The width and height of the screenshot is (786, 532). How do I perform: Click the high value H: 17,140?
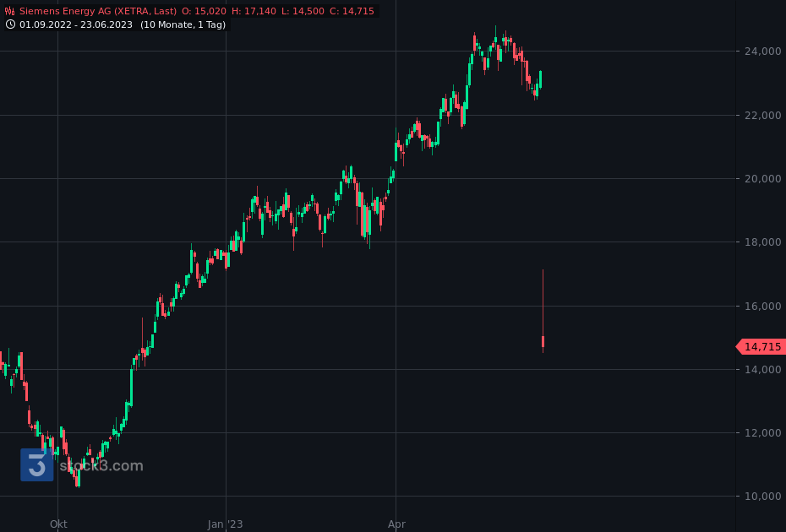tap(254, 11)
